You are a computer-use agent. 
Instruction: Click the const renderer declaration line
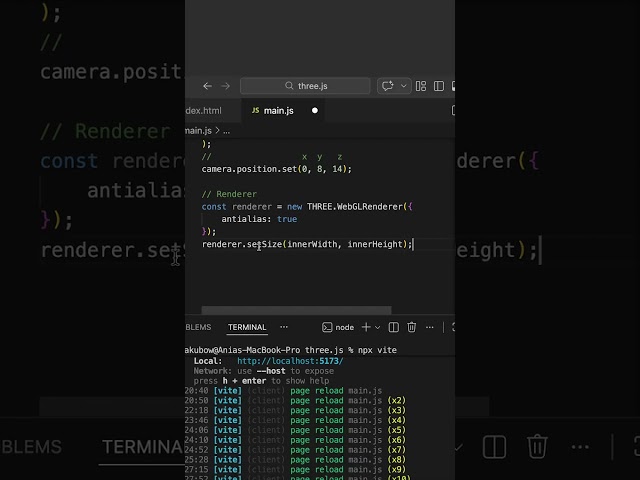point(307,207)
